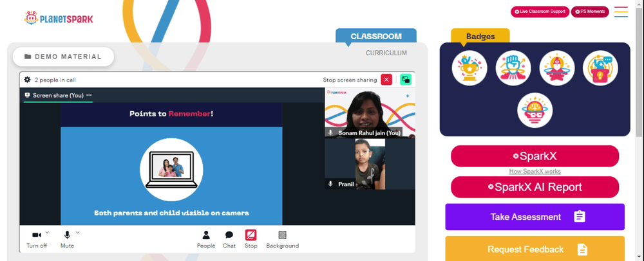
Task: Expand camera options chevron
Action: point(47,232)
